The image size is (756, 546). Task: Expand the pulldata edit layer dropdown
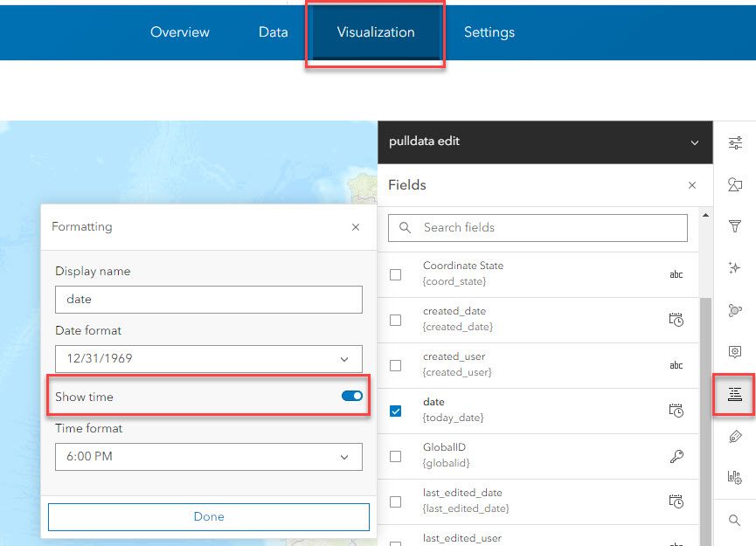tap(695, 142)
